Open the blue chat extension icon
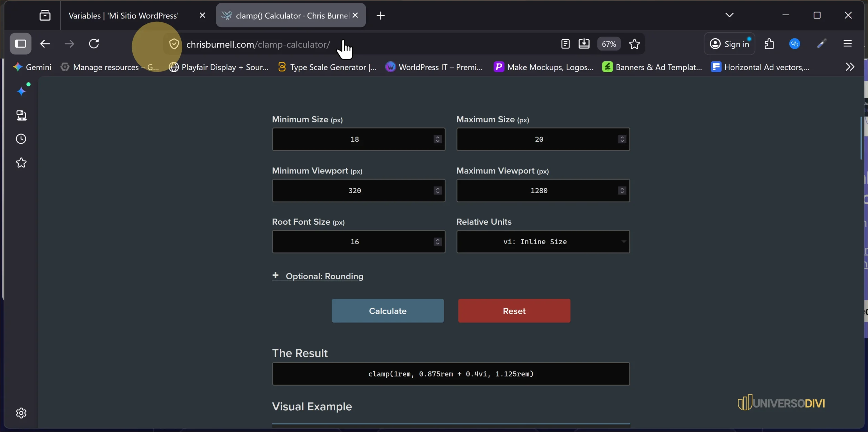 click(x=795, y=44)
